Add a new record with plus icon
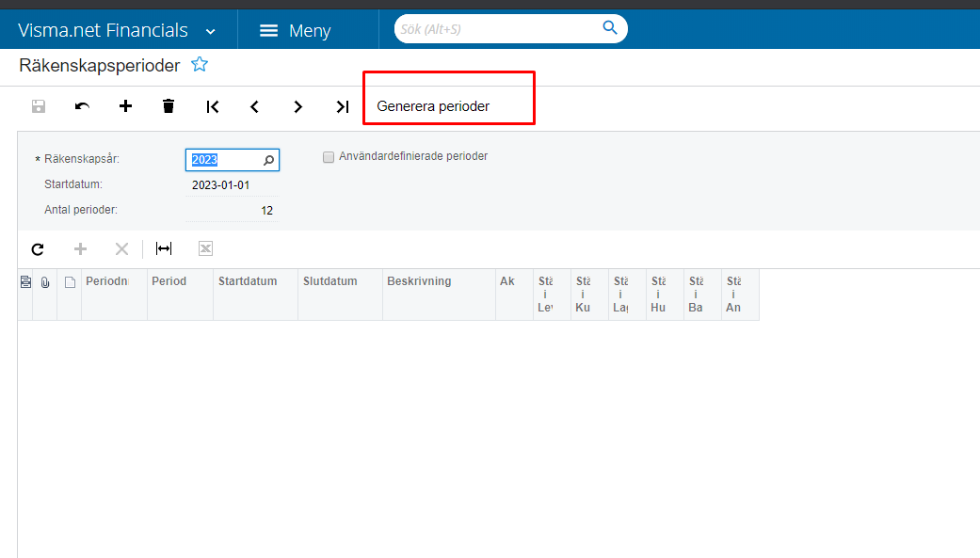Image resolution: width=980 pixels, height=558 pixels. point(125,106)
